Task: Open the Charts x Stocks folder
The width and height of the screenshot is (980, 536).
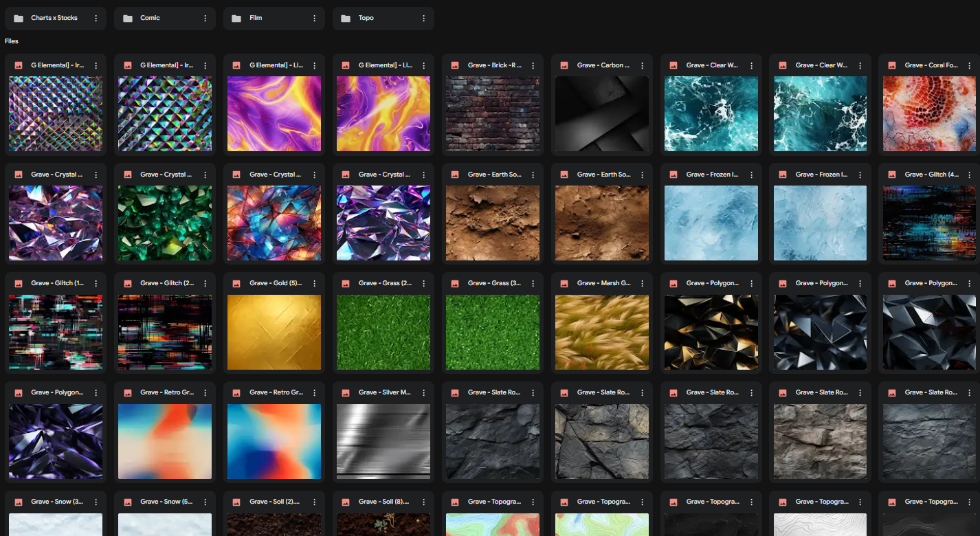Action: 55,18
